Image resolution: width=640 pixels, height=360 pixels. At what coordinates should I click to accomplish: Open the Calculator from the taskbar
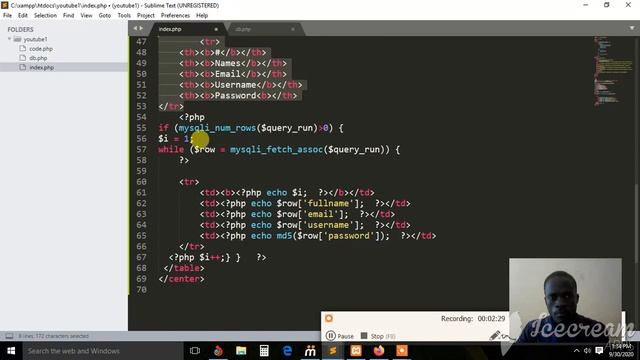pos(264,351)
